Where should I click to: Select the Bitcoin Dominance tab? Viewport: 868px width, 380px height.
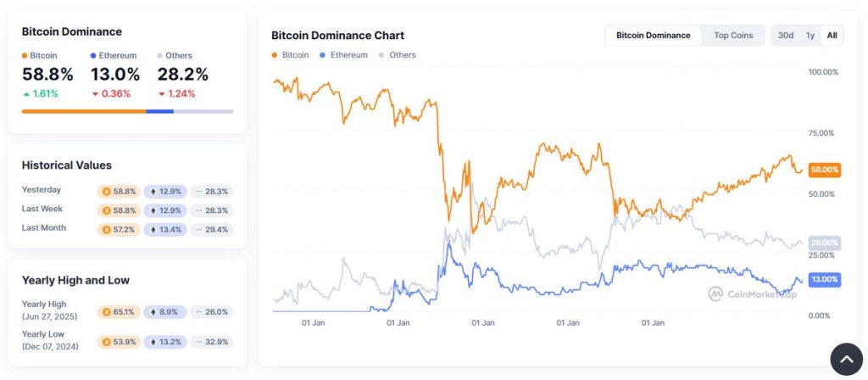tap(653, 36)
